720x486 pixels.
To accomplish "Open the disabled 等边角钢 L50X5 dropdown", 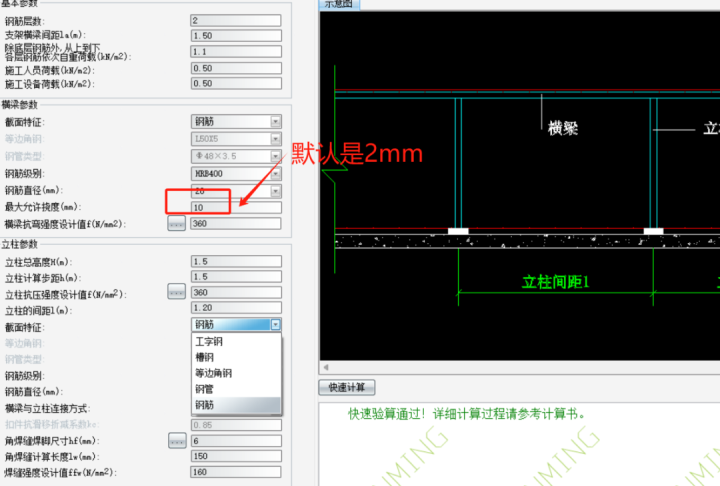I will pyautogui.click(x=236, y=138).
